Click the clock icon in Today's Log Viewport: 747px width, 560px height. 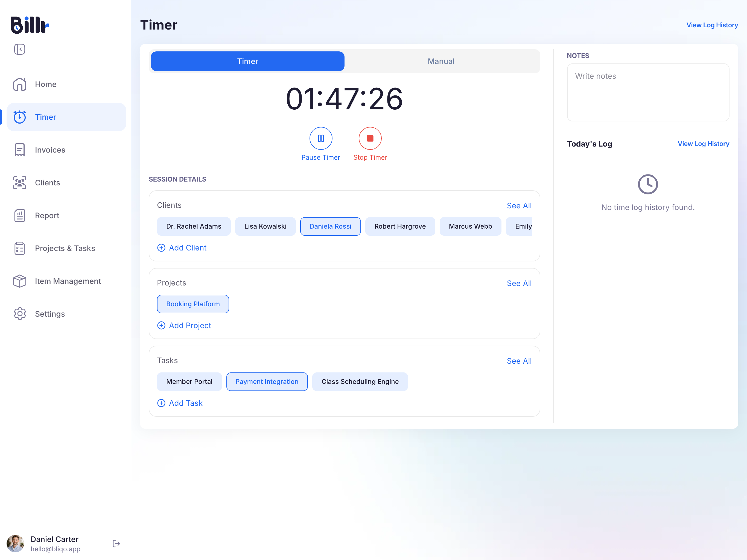point(648,184)
